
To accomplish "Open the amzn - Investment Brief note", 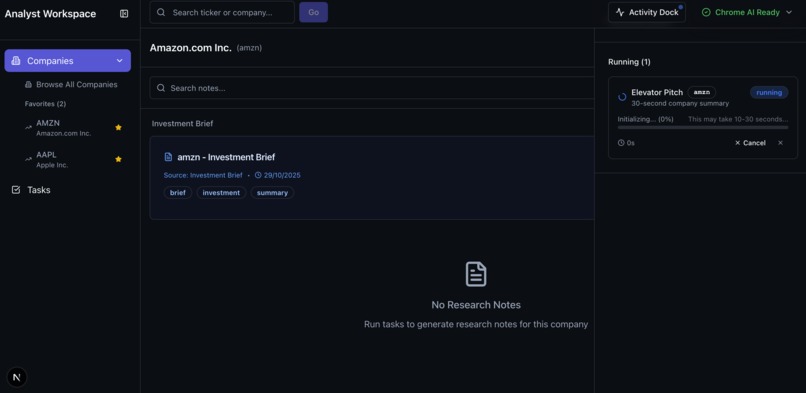I will (x=372, y=178).
